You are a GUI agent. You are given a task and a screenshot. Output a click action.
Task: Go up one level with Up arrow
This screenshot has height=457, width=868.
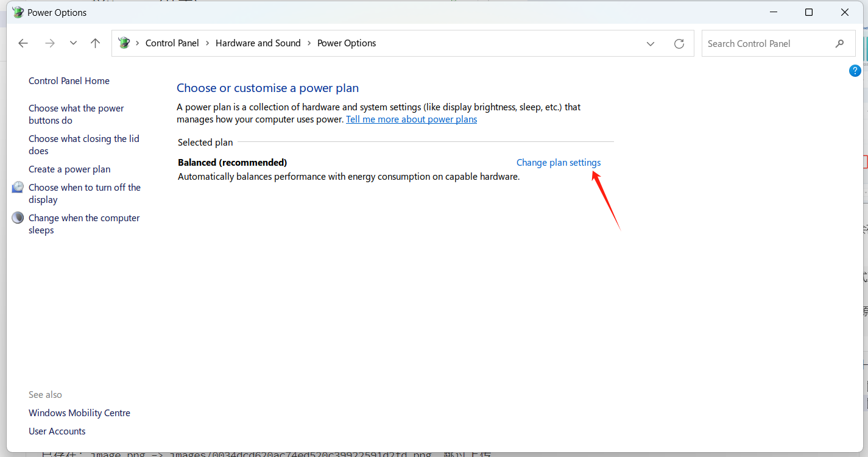95,43
